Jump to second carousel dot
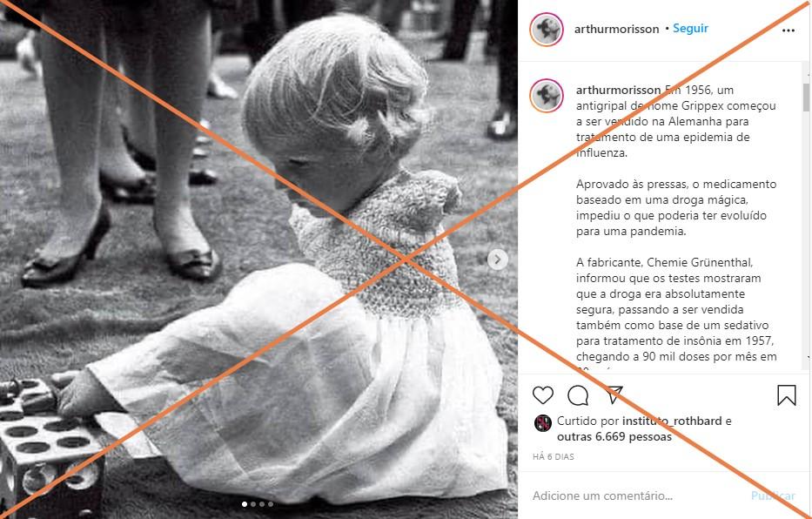Viewport: 812px width, 519px height. [x=253, y=504]
